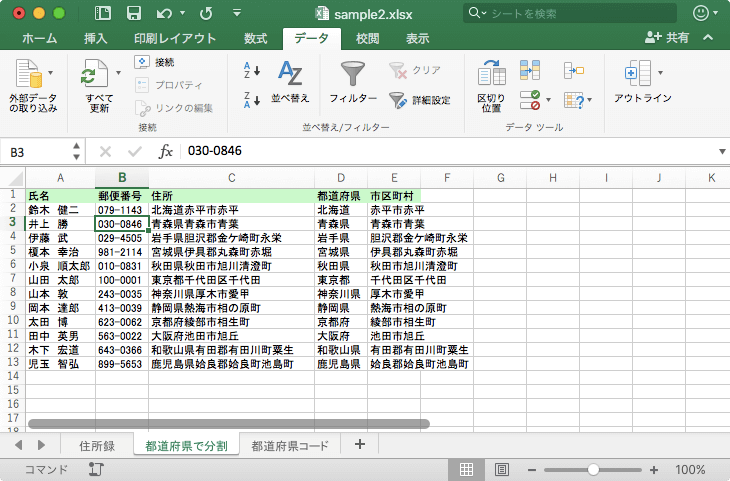
Task: Switch to the ホーム tab
Action: coord(40,38)
